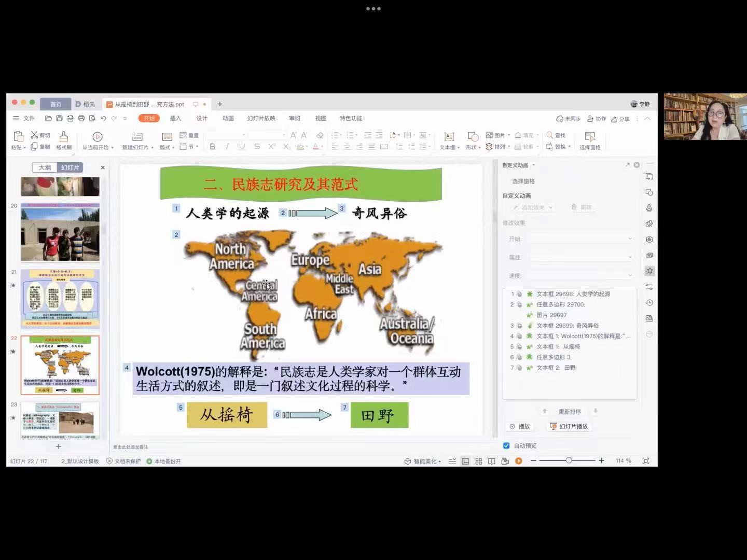Image resolution: width=747 pixels, height=560 pixels.
Task: Select slide 21 thumbnail
Action: pyautogui.click(x=60, y=298)
